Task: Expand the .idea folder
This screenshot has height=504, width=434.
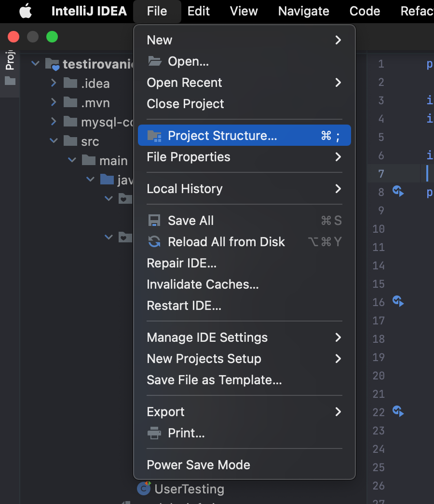Action: (54, 84)
